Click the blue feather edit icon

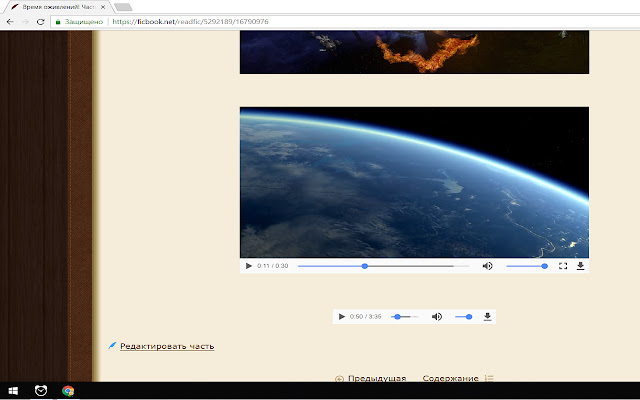coord(112,346)
